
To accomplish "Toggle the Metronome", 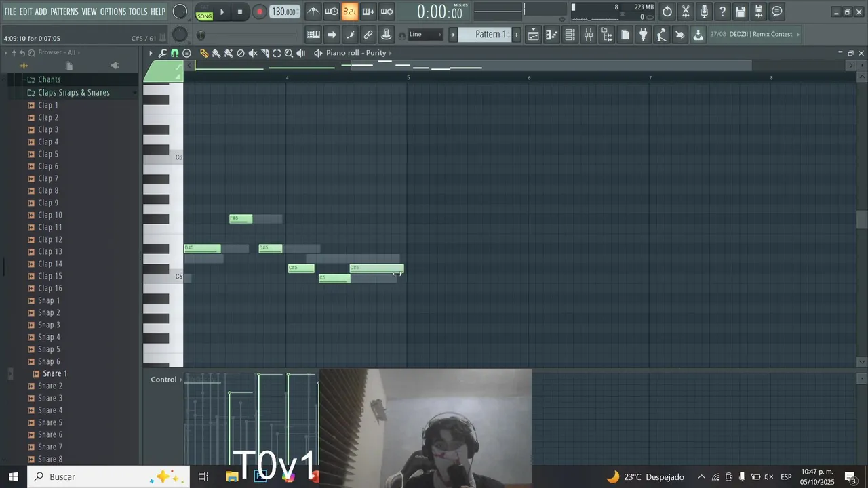I will 313,12.
